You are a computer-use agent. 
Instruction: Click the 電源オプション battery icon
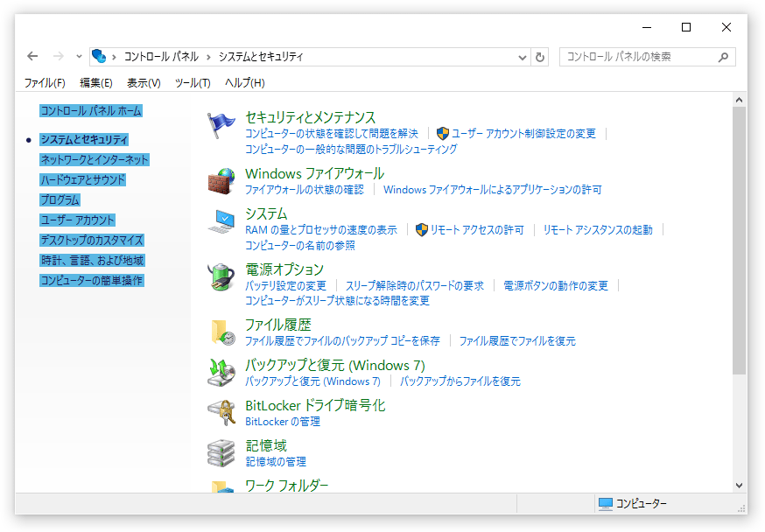click(x=221, y=277)
